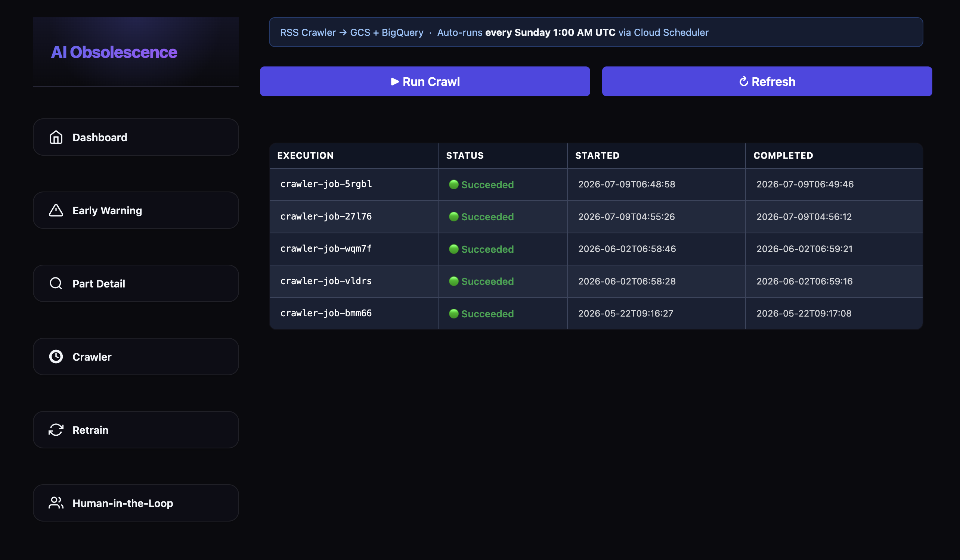
Task: Click the RSS Crawler → GCS + BigQuery text
Action: pyautogui.click(x=352, y=32)
